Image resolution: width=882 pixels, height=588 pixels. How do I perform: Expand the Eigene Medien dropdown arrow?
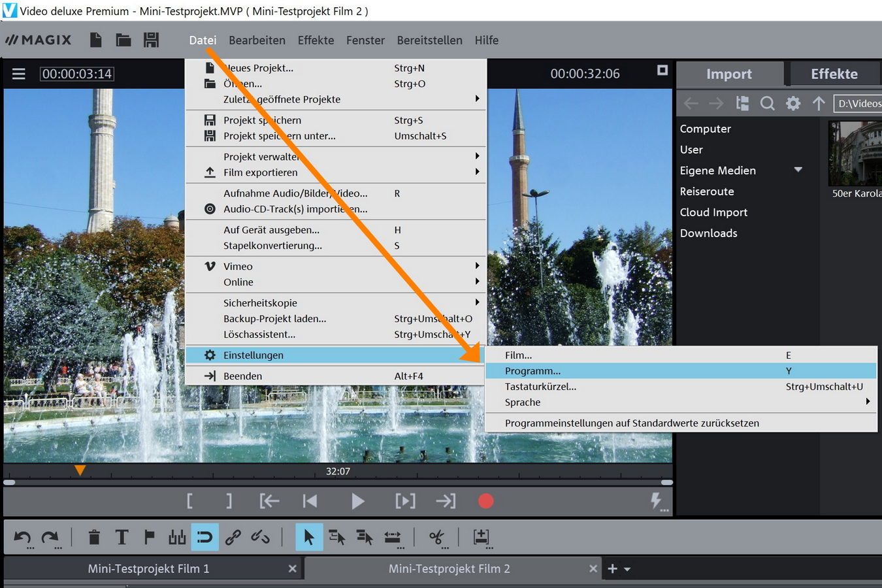(x=798, y=170)
